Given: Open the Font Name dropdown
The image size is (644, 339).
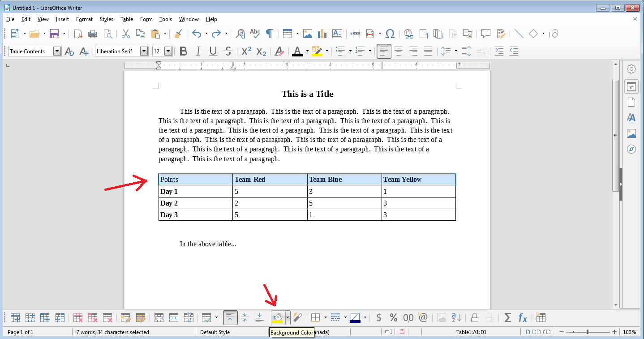Looking at the screenshot, I should pos(144,51).
